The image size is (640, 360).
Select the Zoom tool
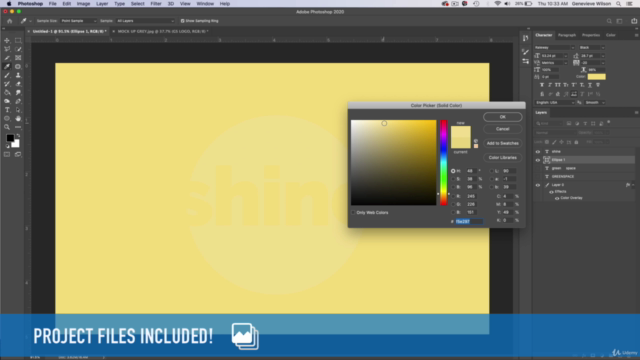(x=7, y=127)
